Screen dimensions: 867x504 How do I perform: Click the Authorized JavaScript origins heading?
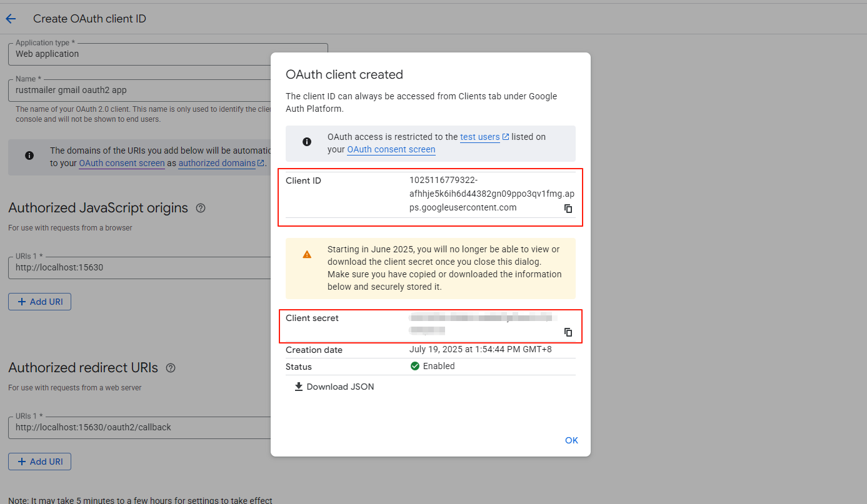98,208
